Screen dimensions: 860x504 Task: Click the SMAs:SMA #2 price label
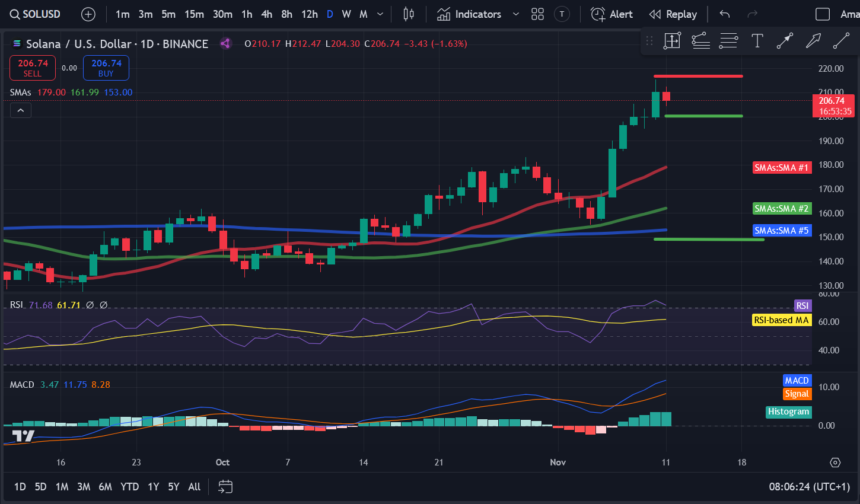click(781, 209)
